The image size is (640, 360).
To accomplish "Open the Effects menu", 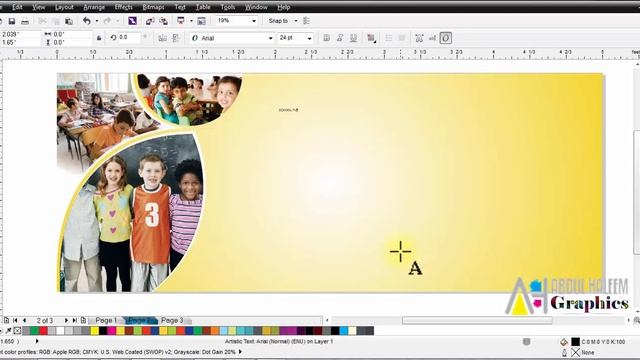I will 123,7.
